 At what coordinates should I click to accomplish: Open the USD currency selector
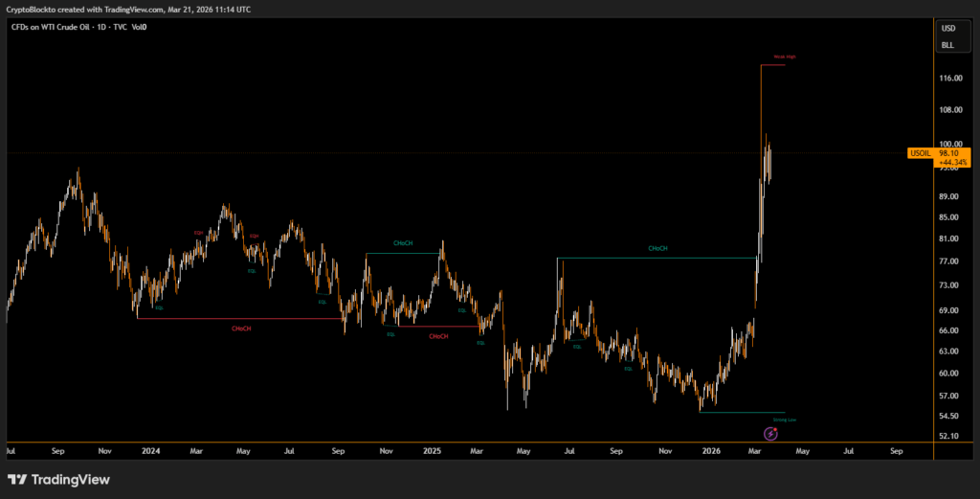coord(947,29)
